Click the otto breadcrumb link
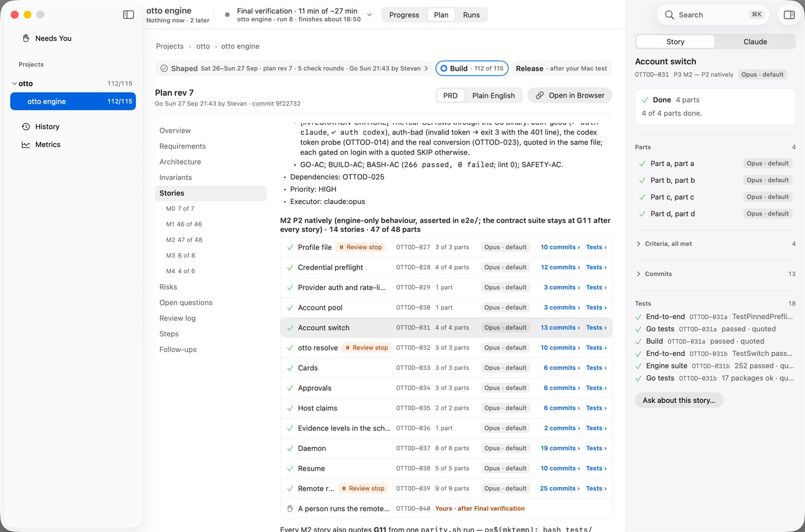The height and width of the screenshot is (532, 805). 203,46
